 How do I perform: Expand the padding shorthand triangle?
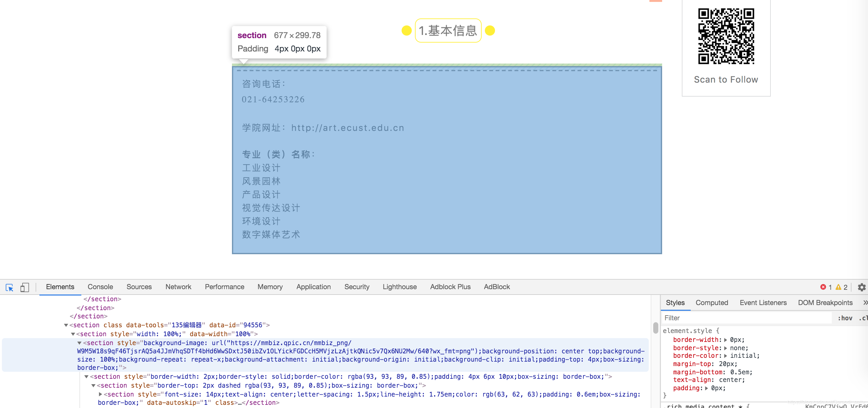tap(706, 388)
